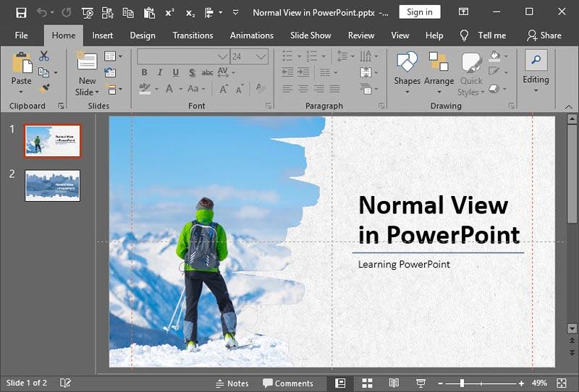Click the Redo/Repeat icon
The height and width of the screenshot is (392, 579).
(67, 13)
